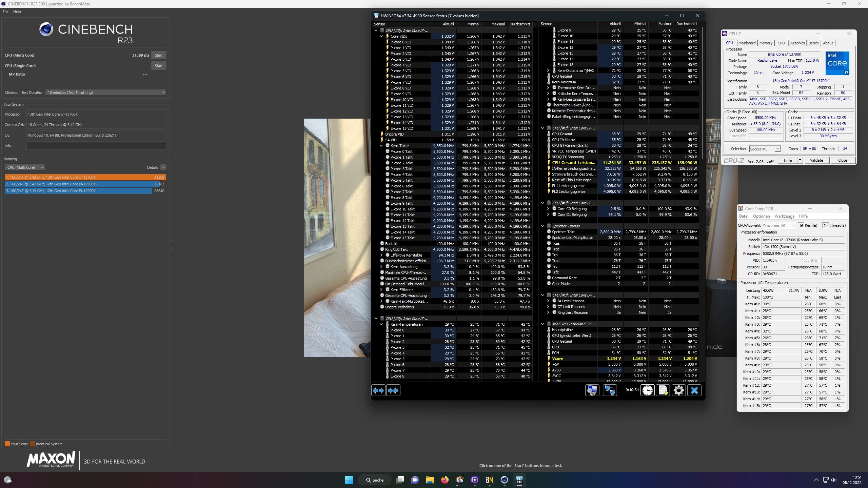Switch to CPU-Z Graphics tab

[x=797, y=43]
